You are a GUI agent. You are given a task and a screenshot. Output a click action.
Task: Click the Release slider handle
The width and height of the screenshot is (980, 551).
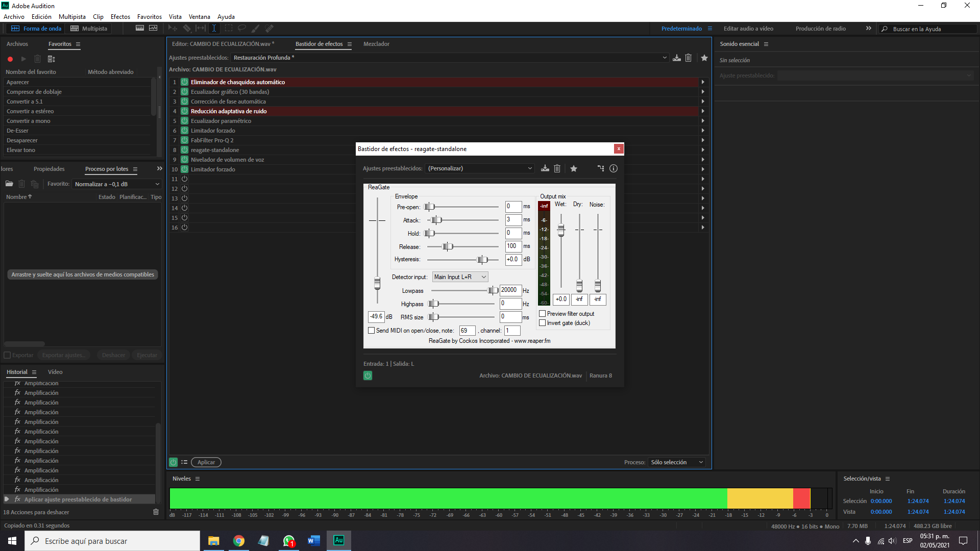(x=448, y=247)
